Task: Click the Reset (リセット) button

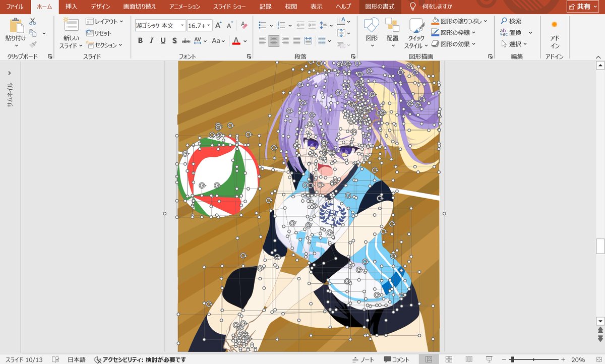Action: [99, 33]
